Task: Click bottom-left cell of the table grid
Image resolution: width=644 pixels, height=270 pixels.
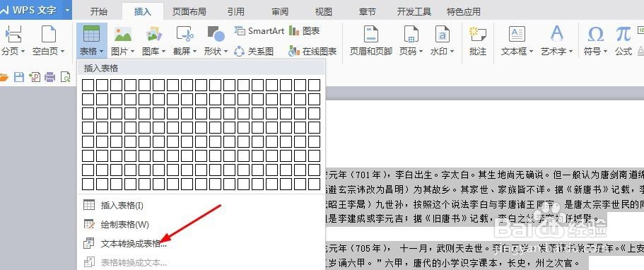Action: coord(88,184)
